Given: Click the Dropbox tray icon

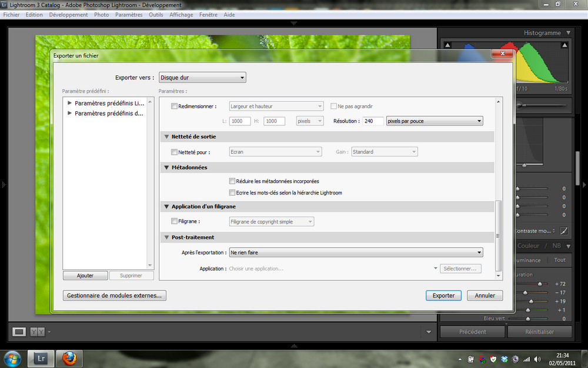Looking at the screenshot, I should pyautogui.click(x=505, y=359).
